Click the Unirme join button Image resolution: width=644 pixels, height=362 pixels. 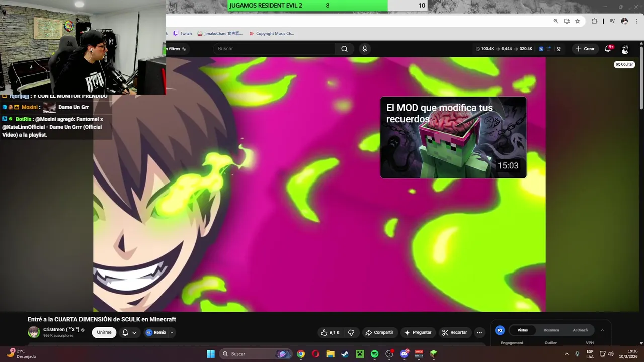coord(104,332)
